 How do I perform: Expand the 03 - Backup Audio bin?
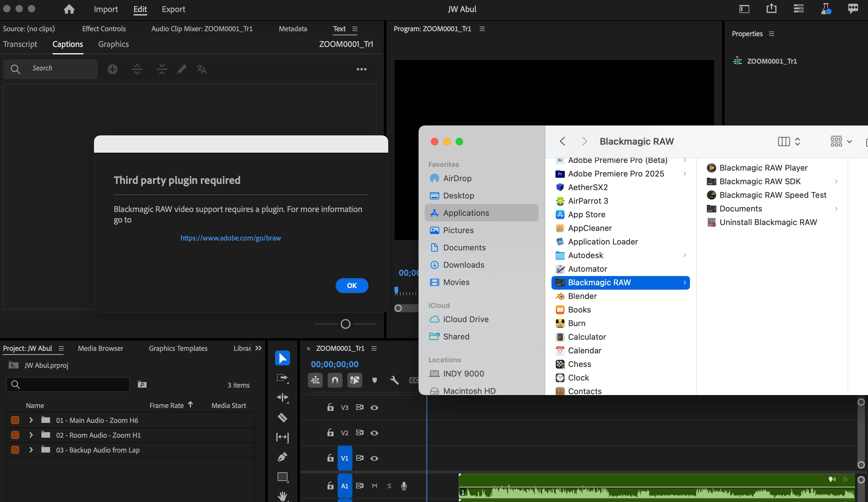click(31, 450)
